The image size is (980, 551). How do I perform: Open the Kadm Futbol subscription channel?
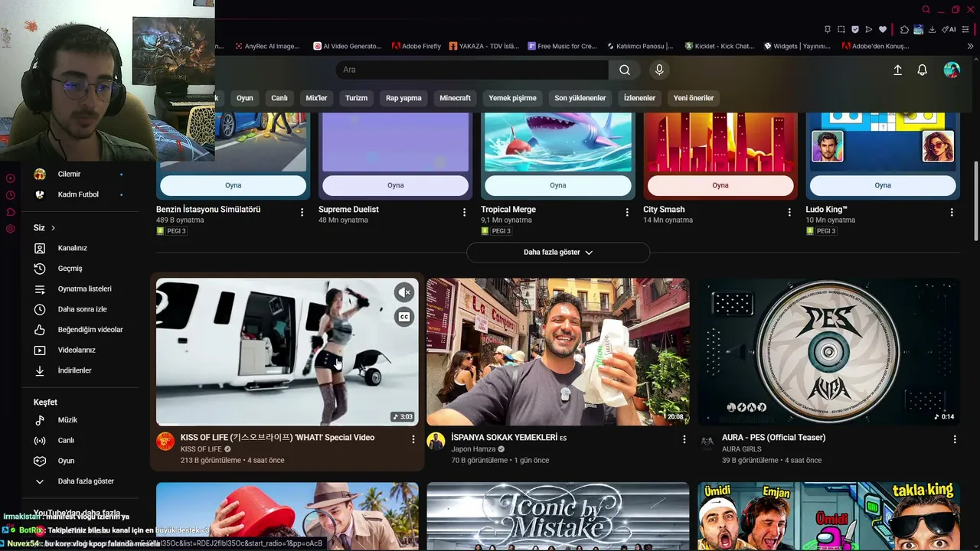[79, 194]
